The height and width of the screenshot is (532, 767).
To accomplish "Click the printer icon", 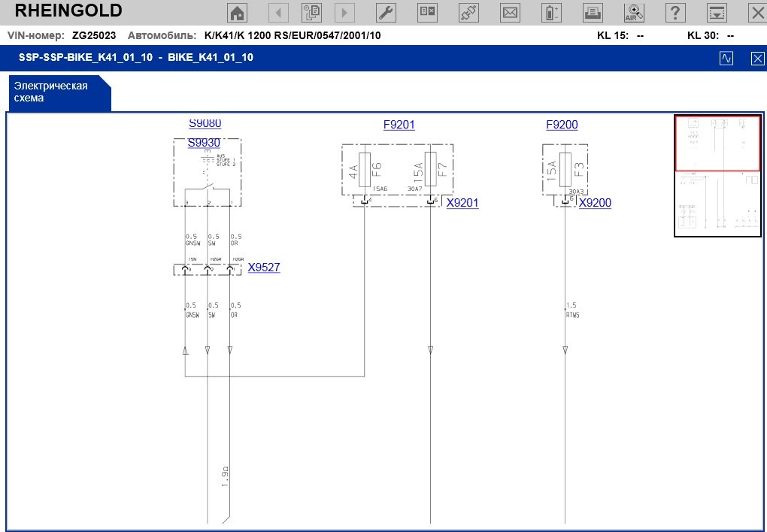I will (x=593, y=13).
